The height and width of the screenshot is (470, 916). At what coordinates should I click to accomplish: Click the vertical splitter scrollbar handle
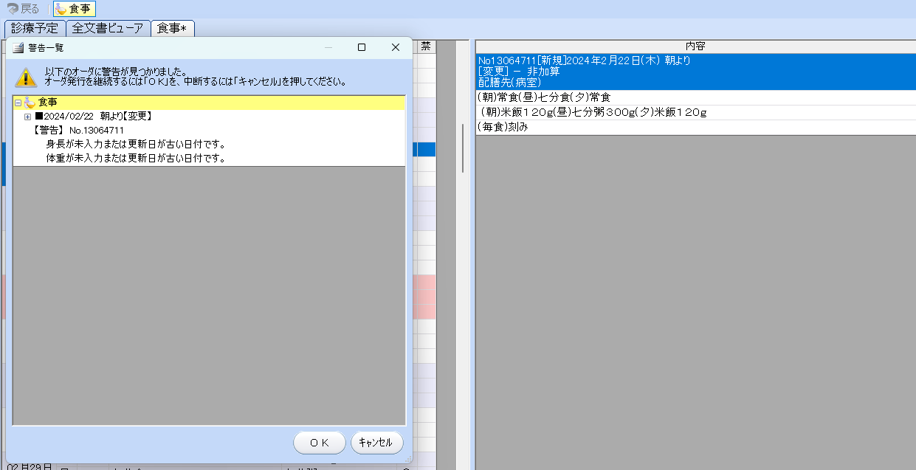[463, 147]
